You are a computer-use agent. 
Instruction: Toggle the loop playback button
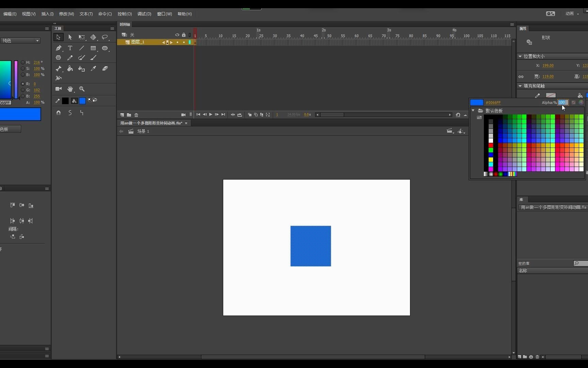(240, 115)
